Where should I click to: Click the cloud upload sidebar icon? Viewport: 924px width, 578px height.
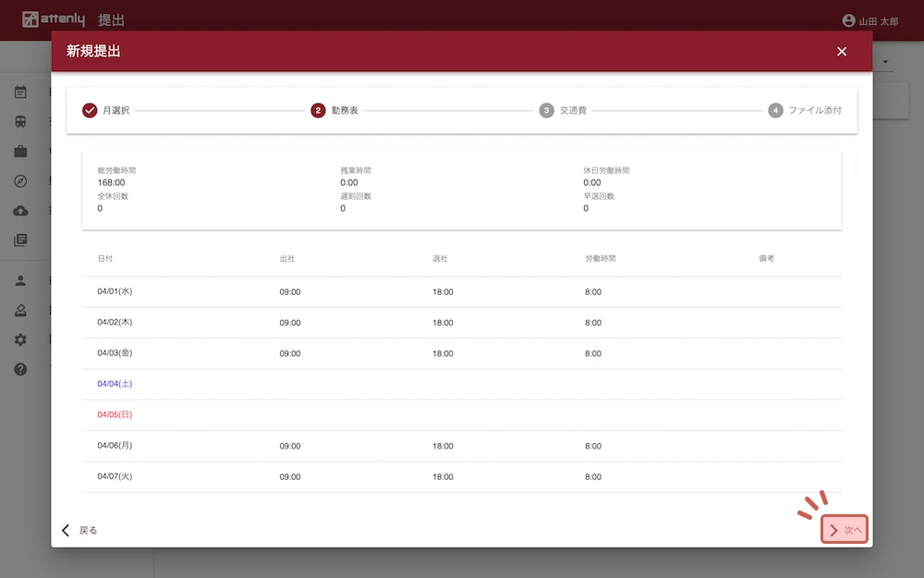tap(20, 211)
